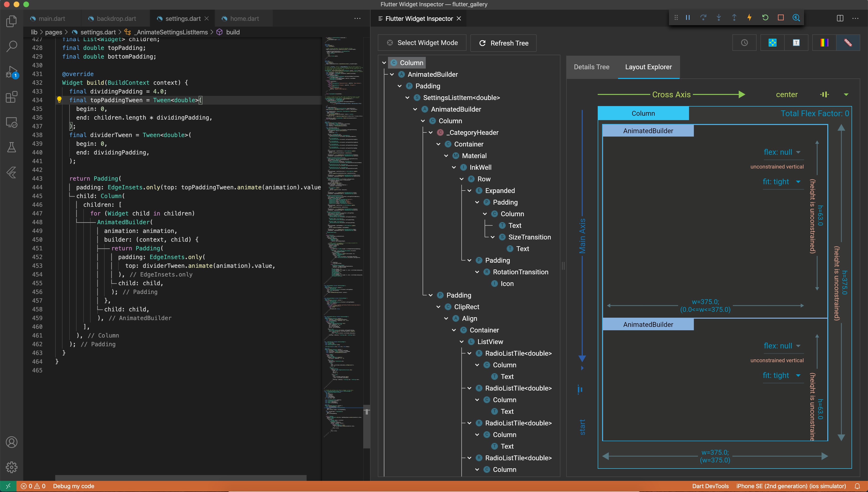Select the SizeTransition tree node

(x=529, y=237)
